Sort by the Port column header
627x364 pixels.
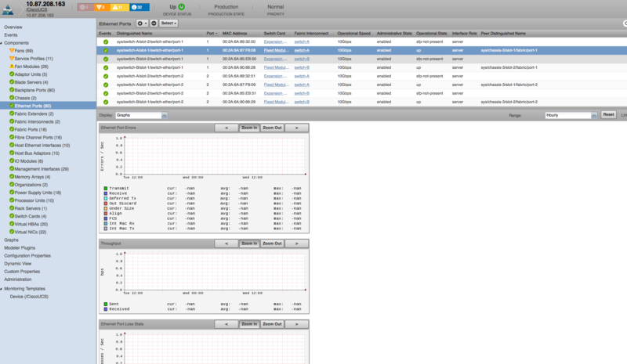tap(212, 34)
